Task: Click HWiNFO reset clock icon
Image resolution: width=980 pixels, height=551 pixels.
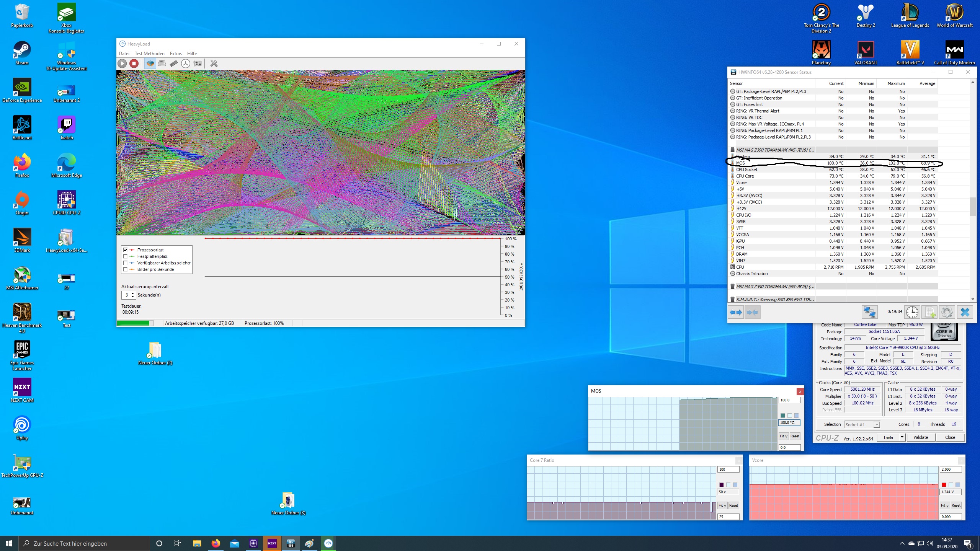Action: pyautogui.click(x=912, y=312)
